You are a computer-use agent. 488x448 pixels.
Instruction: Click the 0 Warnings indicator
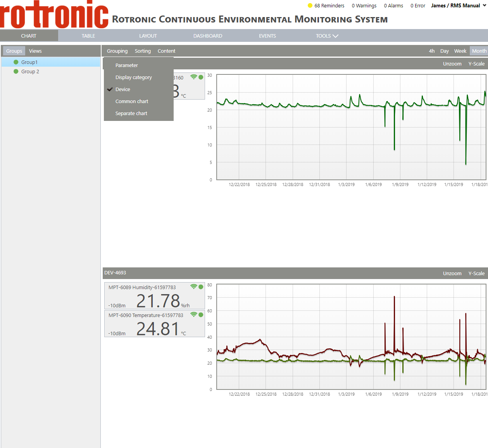click(364, 5)
